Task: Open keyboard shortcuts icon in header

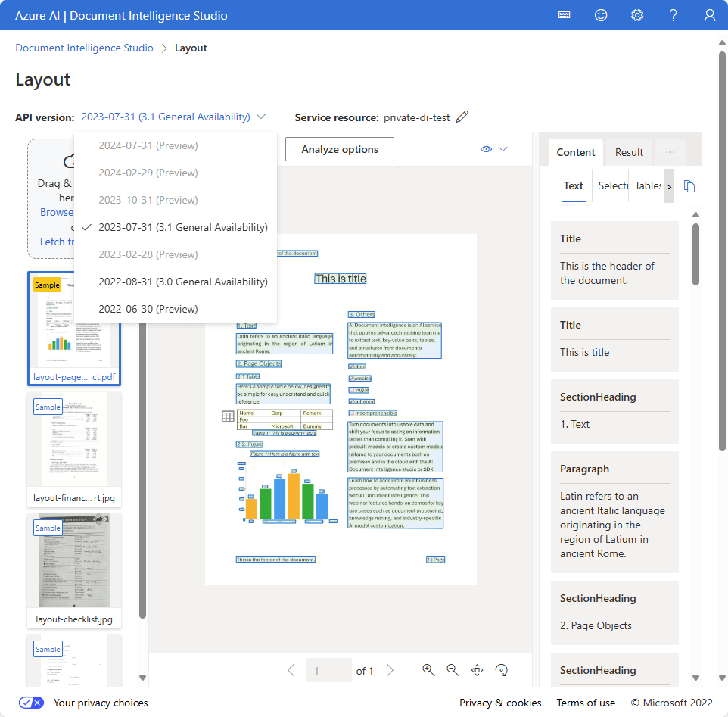Action: (x=564, y=15)
